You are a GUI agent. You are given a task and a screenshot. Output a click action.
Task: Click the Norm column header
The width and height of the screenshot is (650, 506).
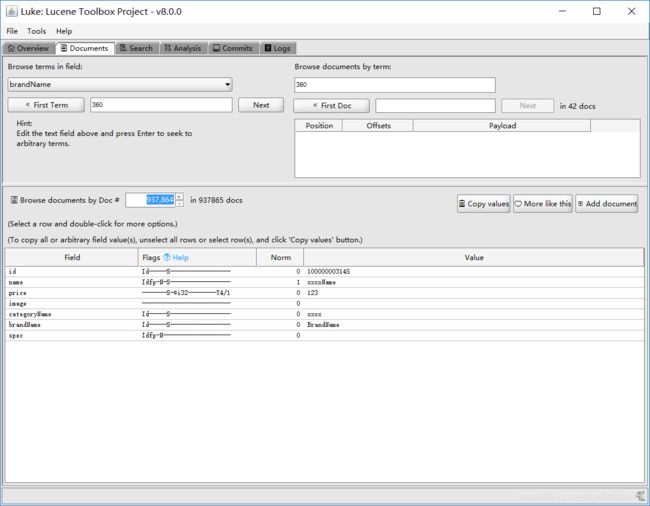coord(280,257)
